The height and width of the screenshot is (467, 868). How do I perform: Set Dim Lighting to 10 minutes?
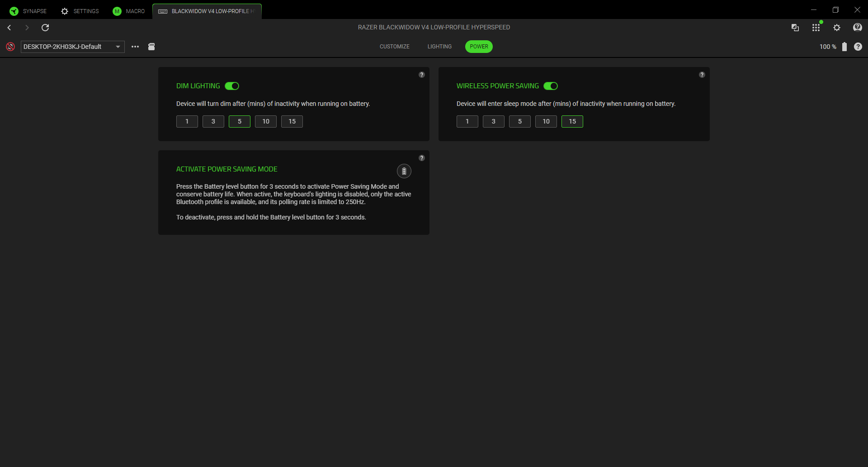click(266, 121)
